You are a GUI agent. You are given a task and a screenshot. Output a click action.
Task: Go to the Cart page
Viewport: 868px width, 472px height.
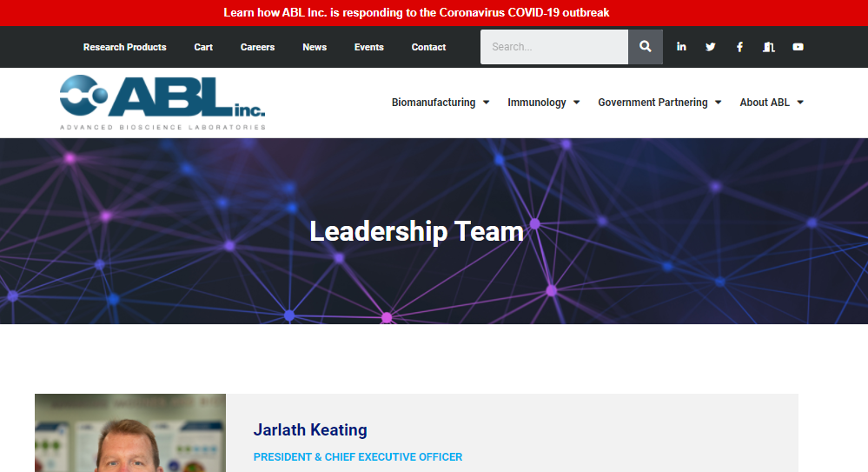point(203,47)
